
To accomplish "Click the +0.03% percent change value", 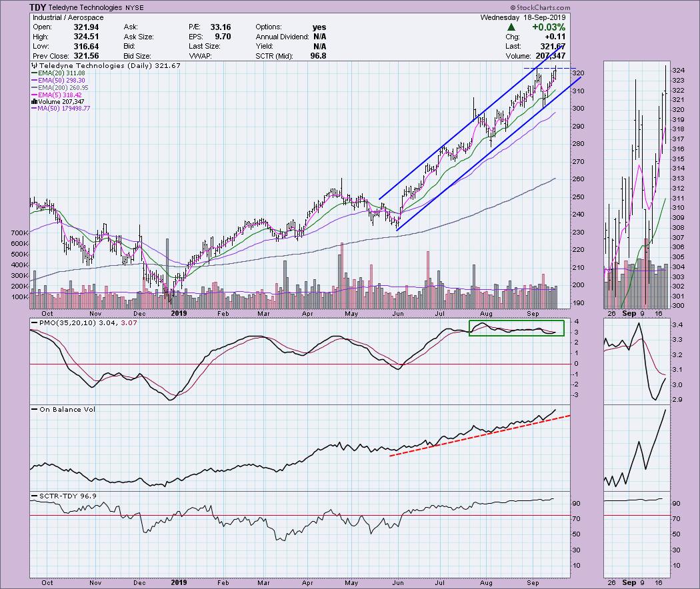I will [549, 27].
